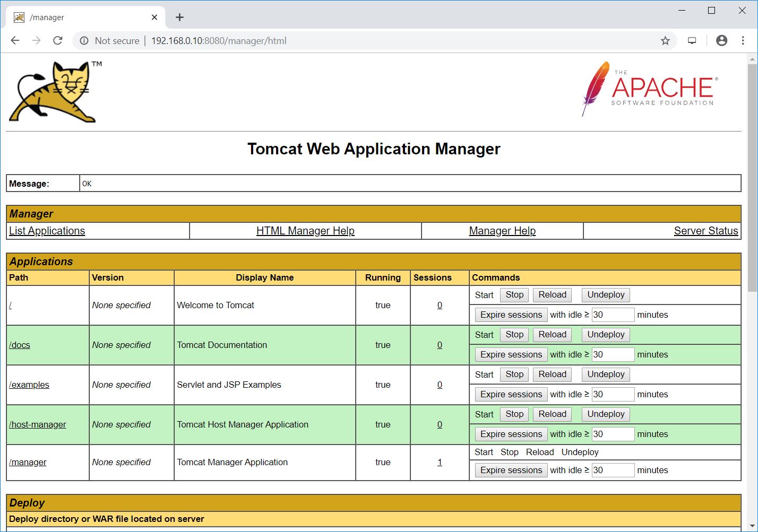Image resolution: width=758 pixels, height=532 pixels.
Task: Reload the page with the refresh icon
Action: tap(57, 40)
